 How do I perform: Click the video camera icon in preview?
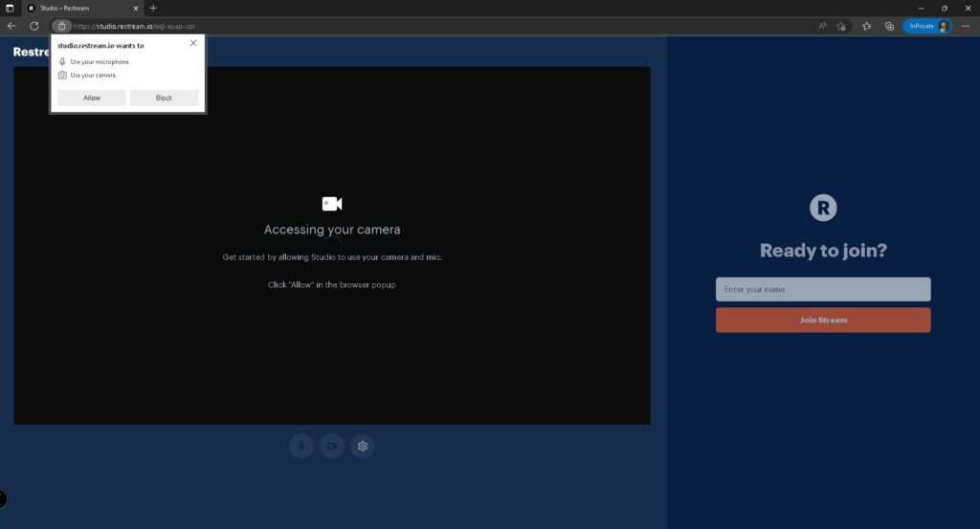tap(332, 204)
